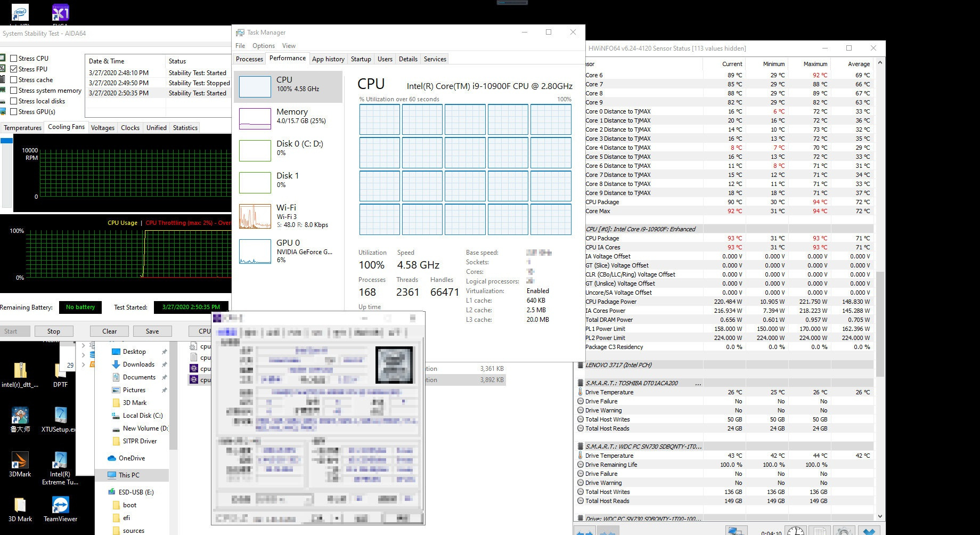Viewport: 980px width, 535px height.
Task: Launch Intel(R) Extreme Tuning shortcut
Action: pos(60,460)
